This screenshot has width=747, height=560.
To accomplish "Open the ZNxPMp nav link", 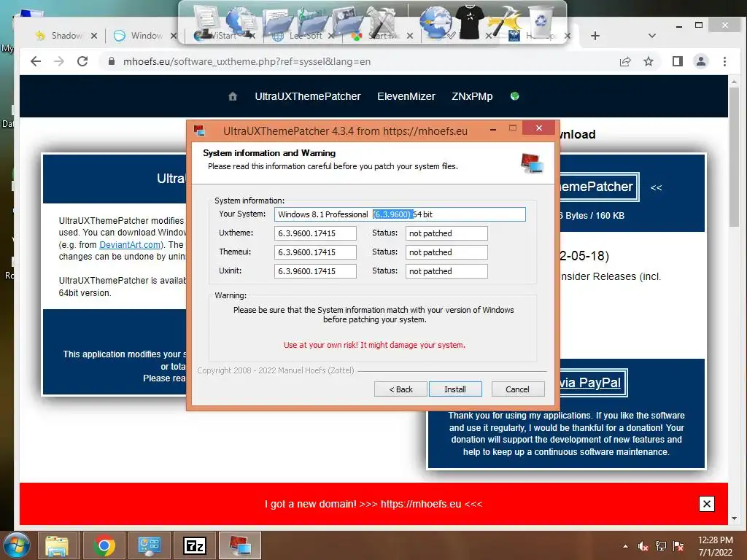I will tap(472, 96).
